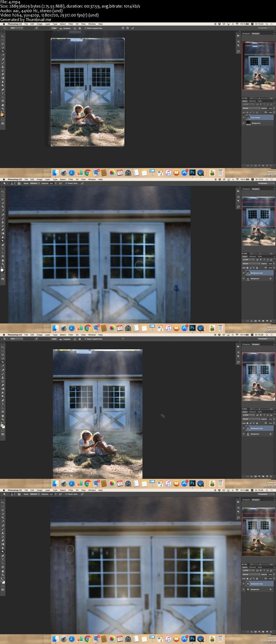
Task: Select the Move tool in the 13:23 frame
Action: point(3,36)
